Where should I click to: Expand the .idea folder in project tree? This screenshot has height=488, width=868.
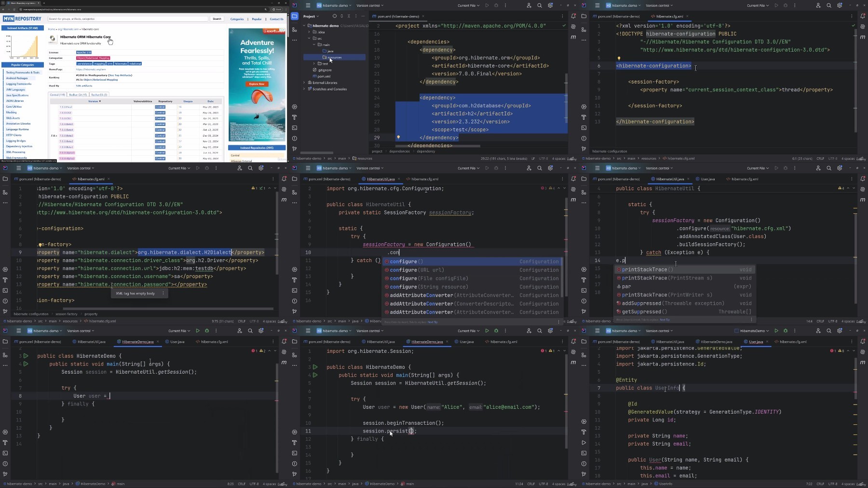[x=309, y=32]
